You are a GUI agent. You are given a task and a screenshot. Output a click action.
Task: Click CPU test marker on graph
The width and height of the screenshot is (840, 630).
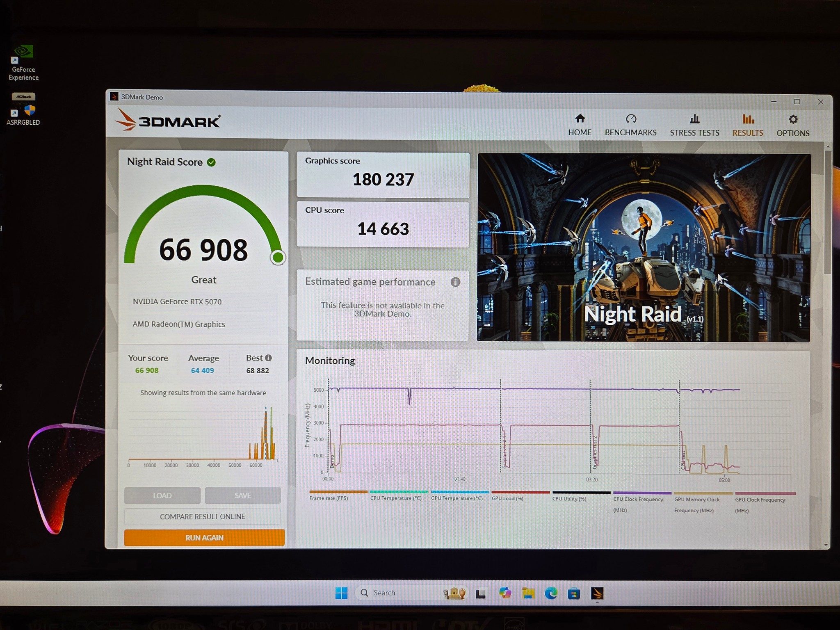coord(683,460)
